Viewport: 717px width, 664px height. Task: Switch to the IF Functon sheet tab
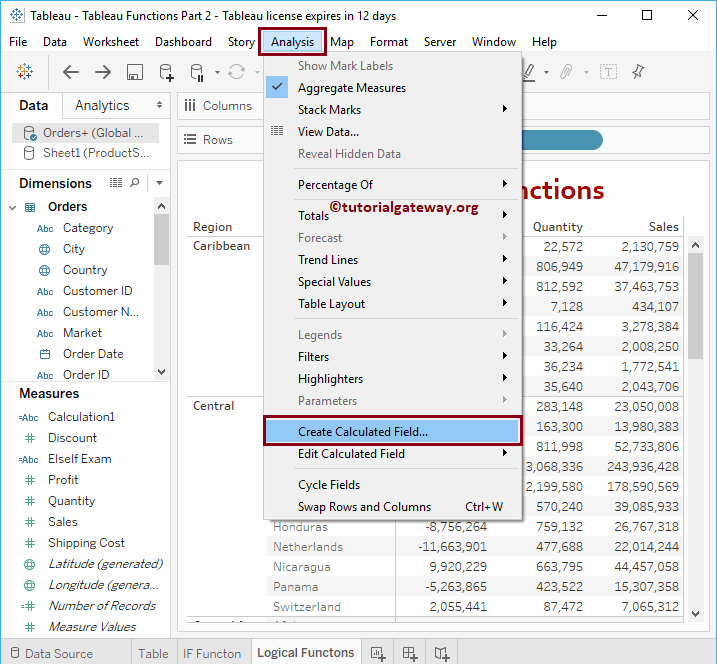(x=212, y=653)
